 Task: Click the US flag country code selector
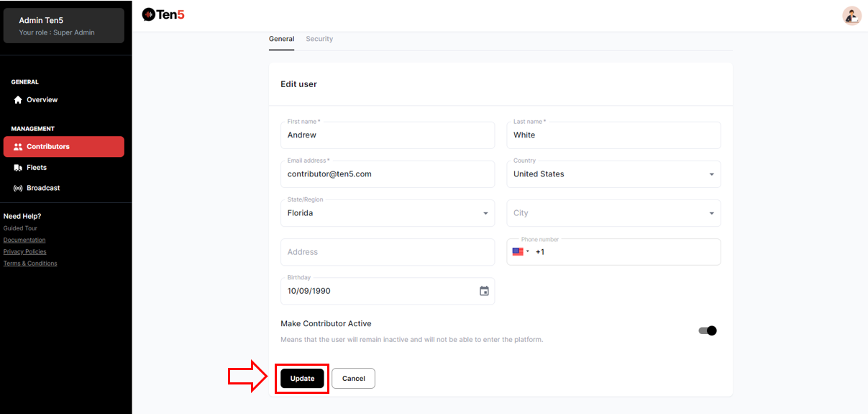click(x=520, y=252)
